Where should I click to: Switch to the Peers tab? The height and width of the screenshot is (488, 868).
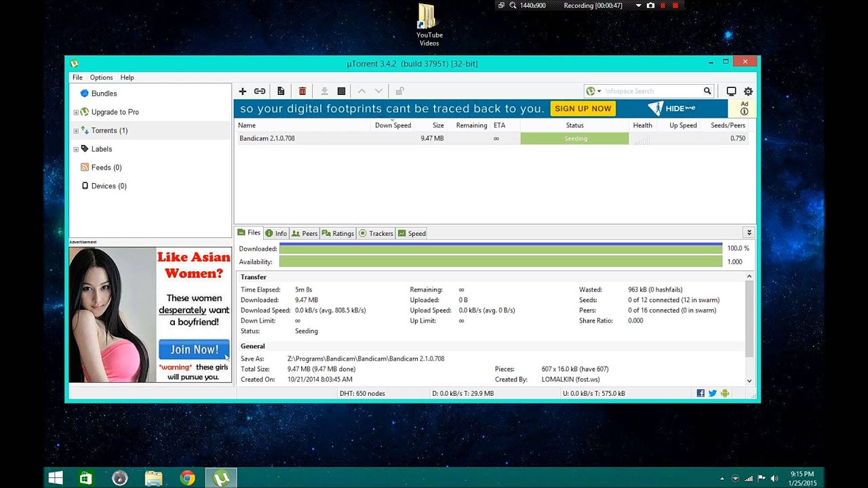pos(304,233)
